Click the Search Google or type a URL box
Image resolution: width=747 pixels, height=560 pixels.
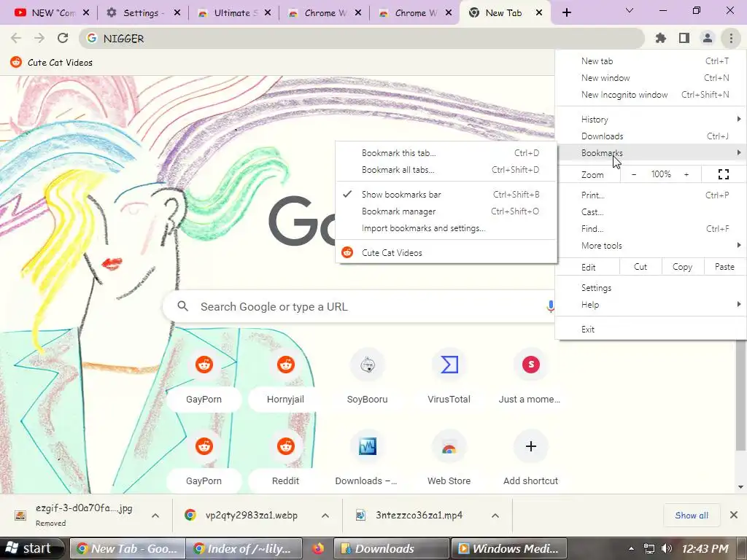pos(357,306)
